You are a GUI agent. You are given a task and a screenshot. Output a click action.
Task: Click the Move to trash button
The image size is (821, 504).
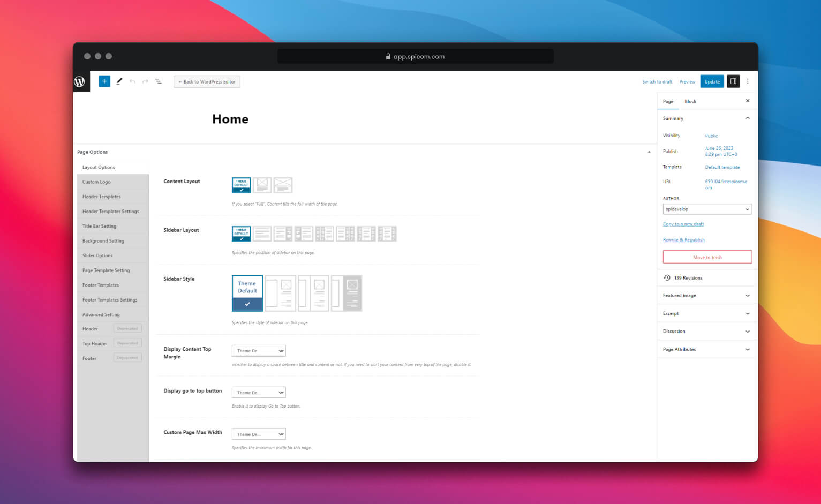(x=707, y=257)
